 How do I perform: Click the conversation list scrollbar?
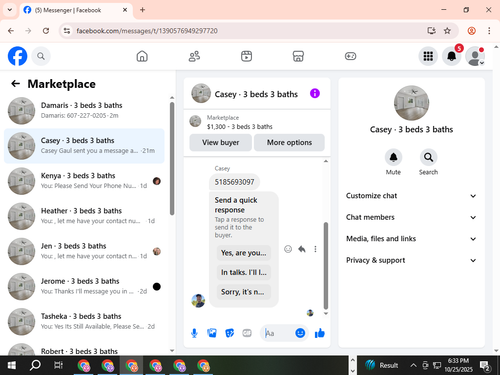click(172, 158)
